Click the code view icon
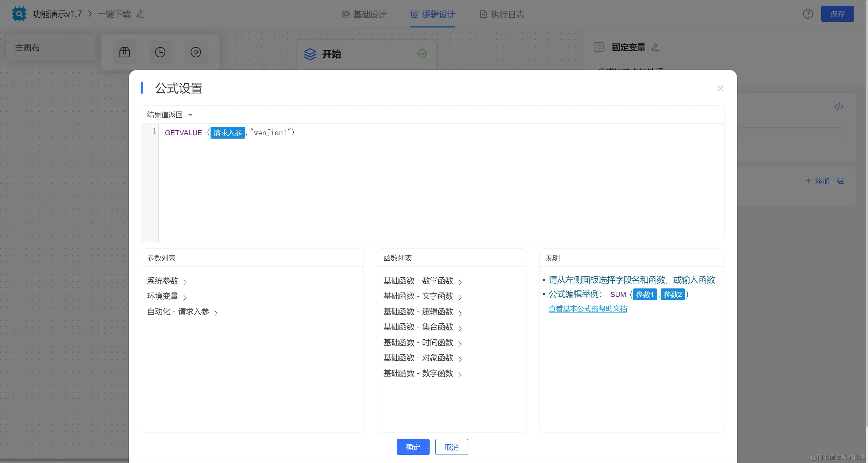Screen dimensions: 868x463 pos(839,107)
